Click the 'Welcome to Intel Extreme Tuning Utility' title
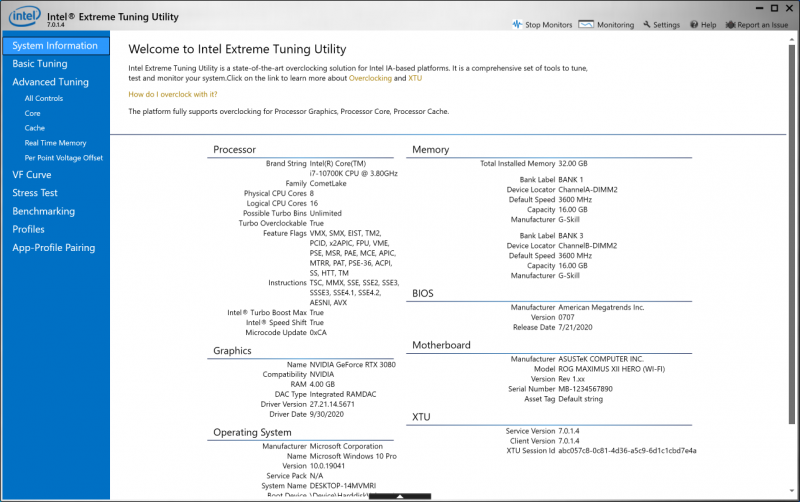The height and width of the screenshot is (502, 800). tap(237, 49)
